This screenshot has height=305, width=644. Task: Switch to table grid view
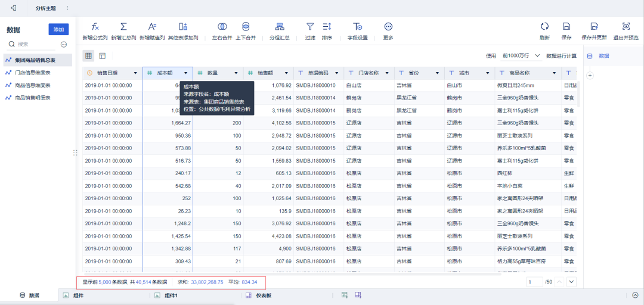(89, 55)
